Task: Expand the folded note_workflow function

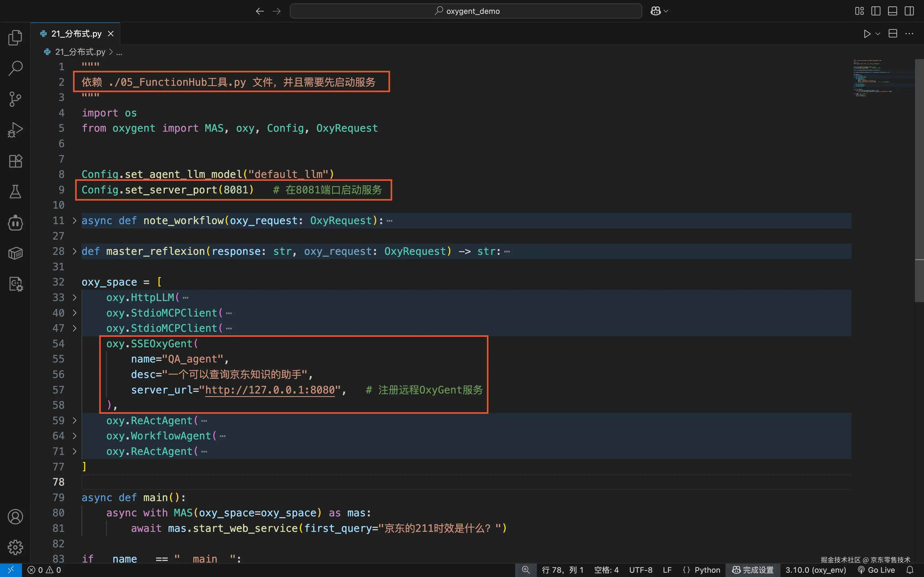Action: point(74,221)
